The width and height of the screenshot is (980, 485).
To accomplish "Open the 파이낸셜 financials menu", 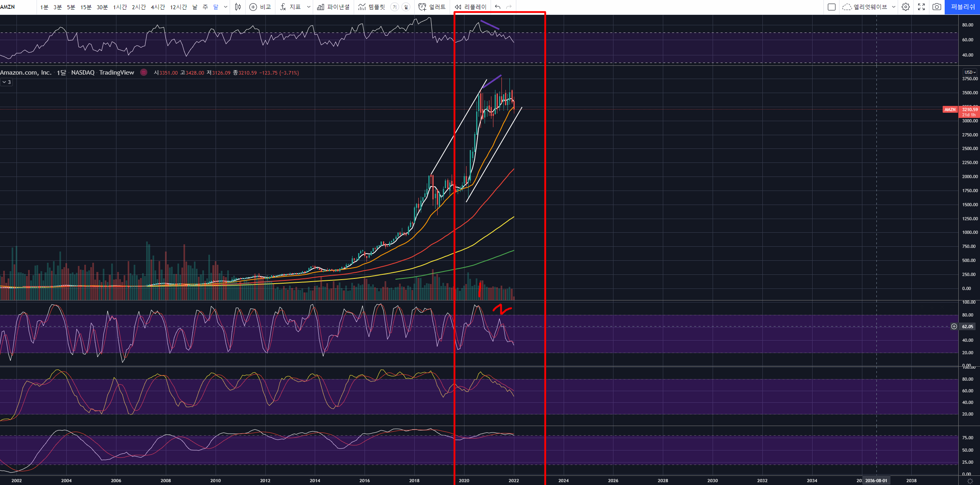I will (333, 7).
